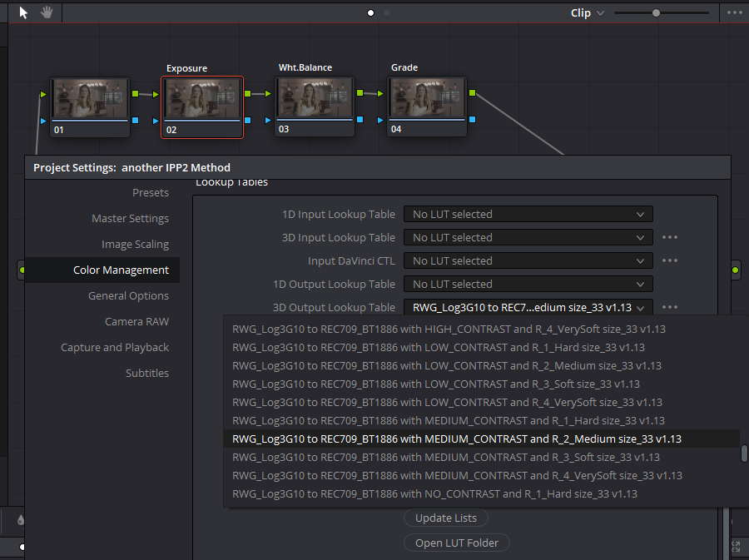Click blue key output of Exposure node

point(247,121)
